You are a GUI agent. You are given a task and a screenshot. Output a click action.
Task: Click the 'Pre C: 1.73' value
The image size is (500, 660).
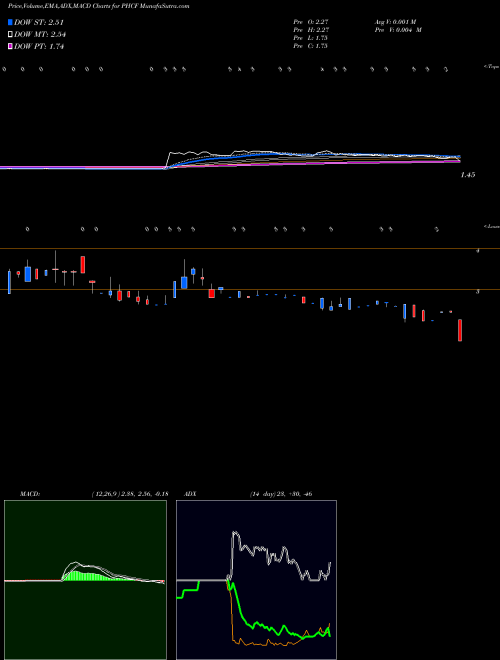click(x=311, y=46)
